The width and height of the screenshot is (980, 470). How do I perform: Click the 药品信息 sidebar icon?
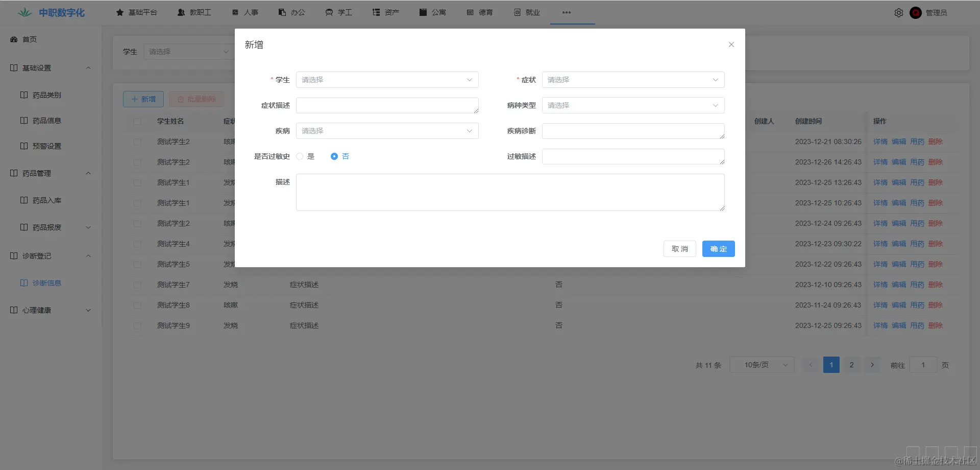pos(24,121)
